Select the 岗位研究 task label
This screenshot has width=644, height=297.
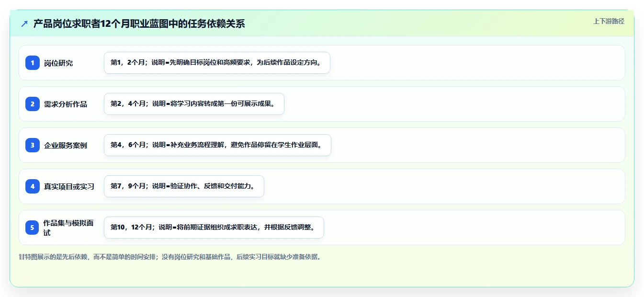click(58, 63)
